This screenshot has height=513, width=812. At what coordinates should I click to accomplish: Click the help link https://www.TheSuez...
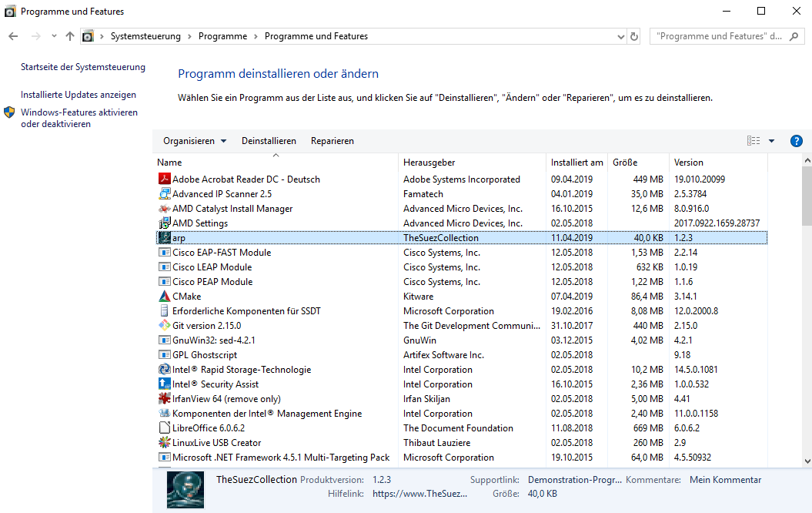click(420, 494)
